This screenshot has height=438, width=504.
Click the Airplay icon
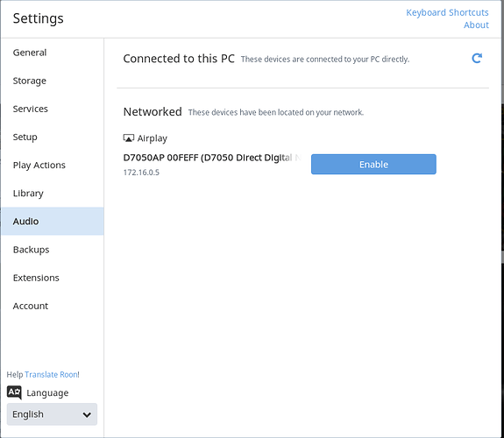(129, 138)
